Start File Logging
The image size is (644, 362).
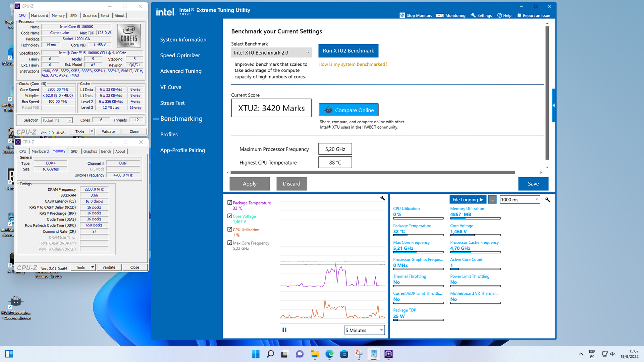click(x=468, y=200)
